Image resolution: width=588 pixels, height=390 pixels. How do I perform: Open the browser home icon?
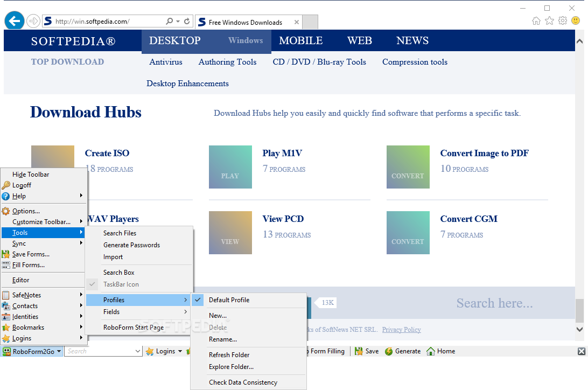click(536, 20)
